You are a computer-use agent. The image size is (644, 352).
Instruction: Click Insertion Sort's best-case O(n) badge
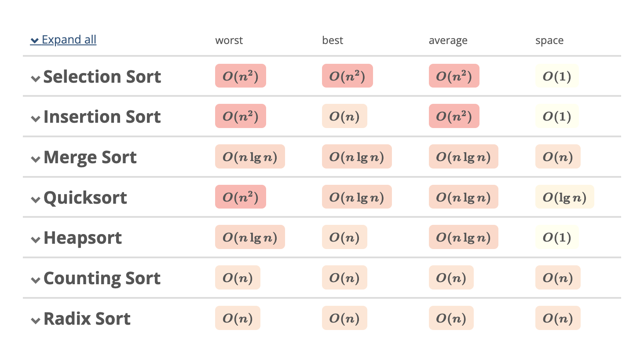pos(344,116)
